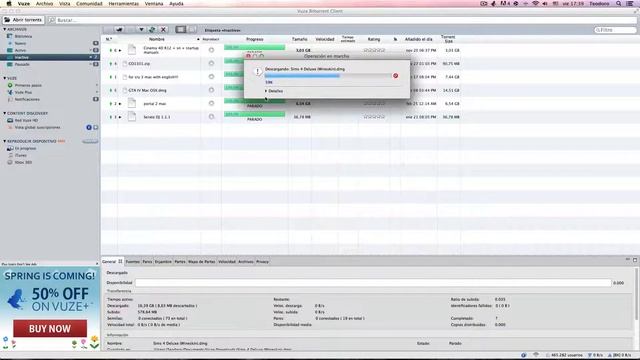The height and width of the screenshot is (360, 640).
Task: Select Nuevo in the sidebar
Action: pos(20,43)
